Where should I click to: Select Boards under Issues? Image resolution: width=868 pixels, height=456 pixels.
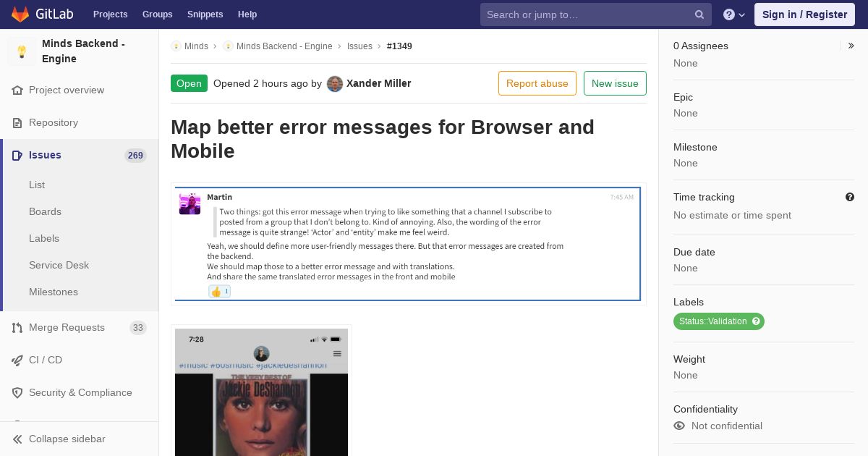45,211
